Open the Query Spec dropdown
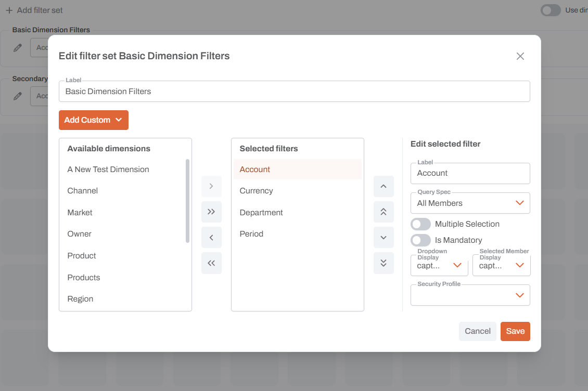This screenshot has height=391, width=588. pos(470,203)
